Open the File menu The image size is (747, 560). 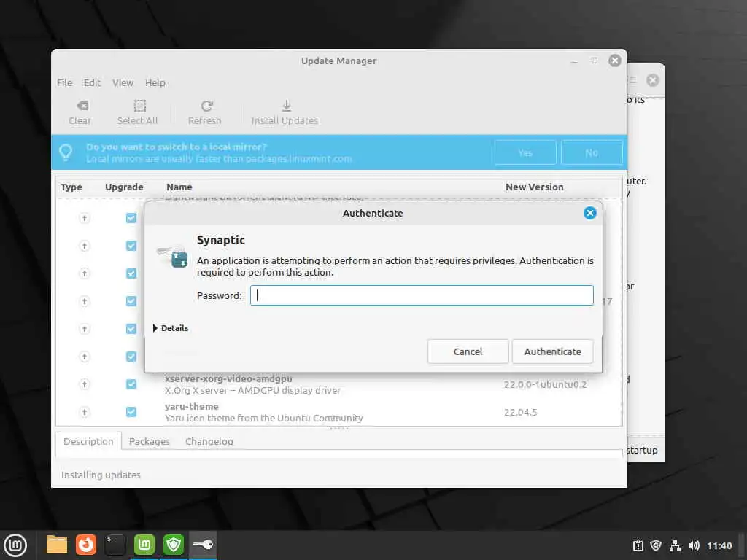(65, 82)
